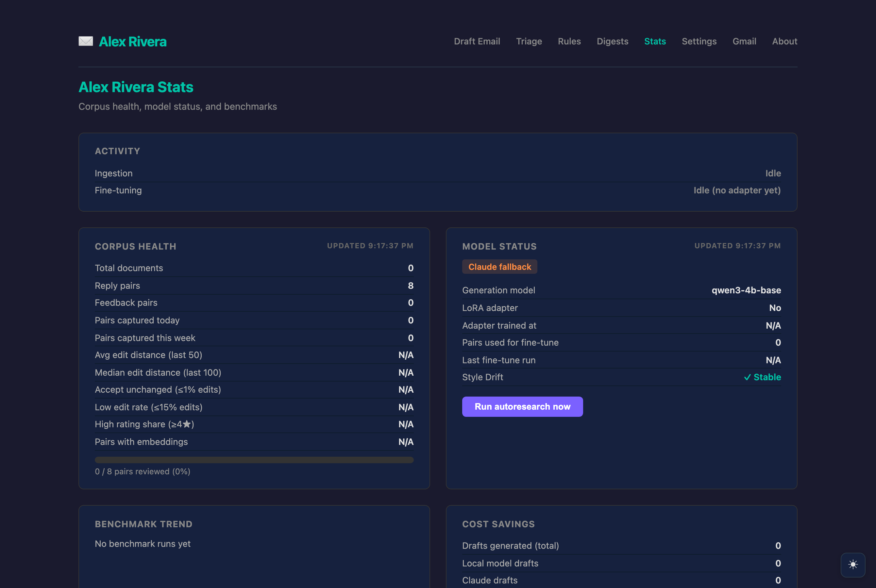The width and height of the screenshot is (876, 588).
Task: Click Median edit distance (last 100) row
Action: pyautogui.click(x=254, y=372)
